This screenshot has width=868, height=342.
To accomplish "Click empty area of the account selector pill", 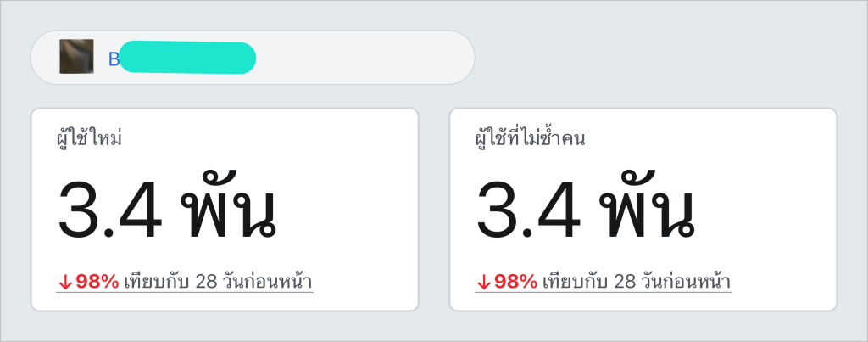I will (365, 58).
